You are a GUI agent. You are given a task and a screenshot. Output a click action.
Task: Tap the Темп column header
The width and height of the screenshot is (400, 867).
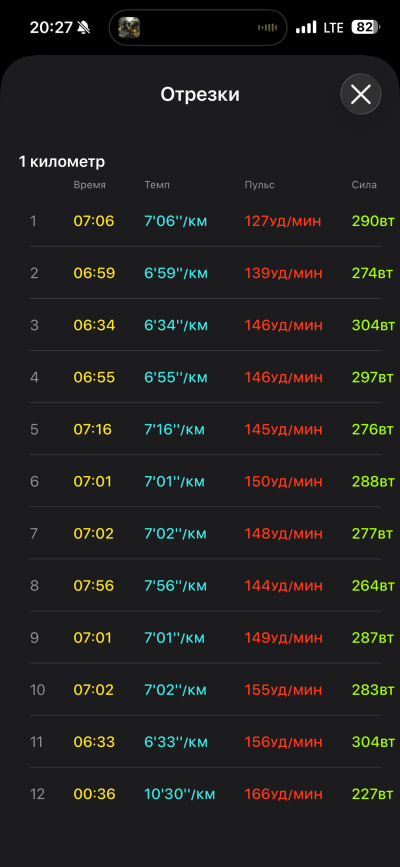(157, 185)
